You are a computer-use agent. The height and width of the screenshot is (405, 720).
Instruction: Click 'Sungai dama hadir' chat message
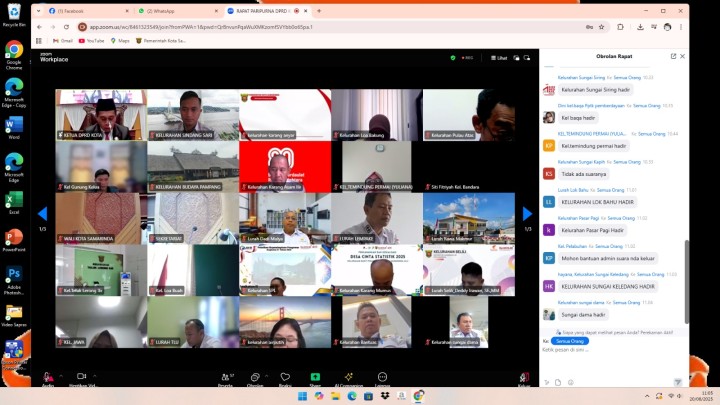coord(583,315)
